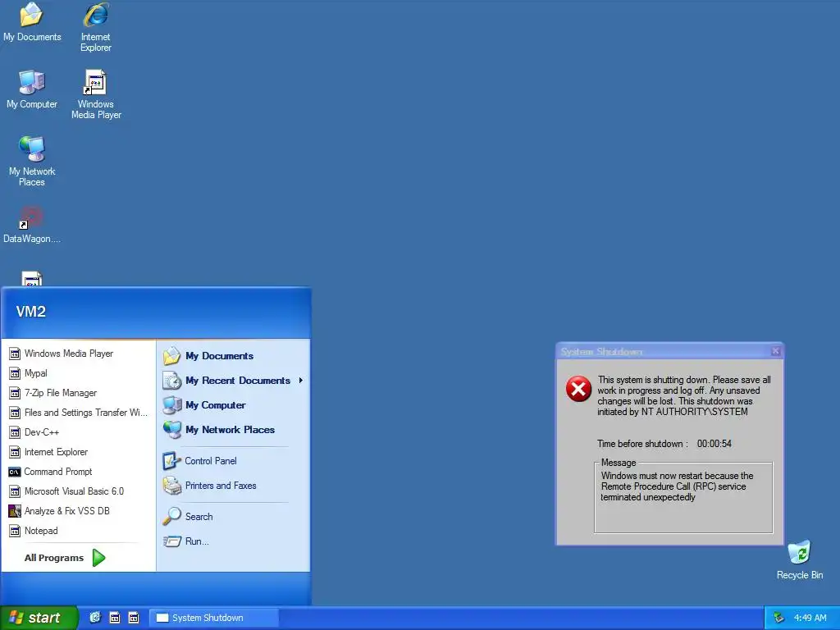Click the Analyze & Fix VSS DB icon
840x630 pixels.
[15, 511]
